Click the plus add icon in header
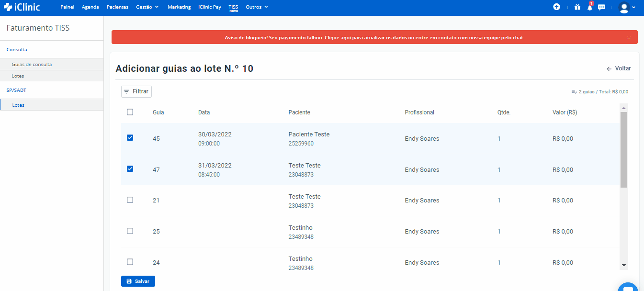The image size is (644, 291). click(x=556, y=7)
